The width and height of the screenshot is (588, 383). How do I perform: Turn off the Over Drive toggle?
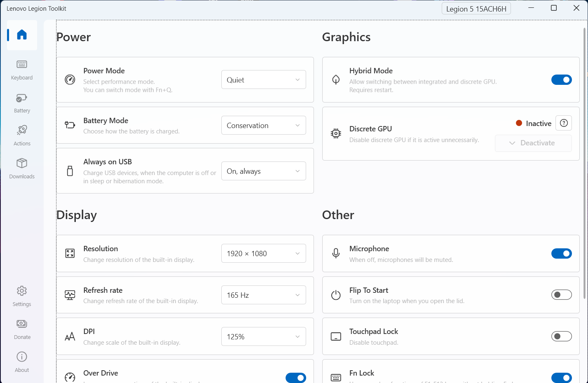[x=296, y=378]
